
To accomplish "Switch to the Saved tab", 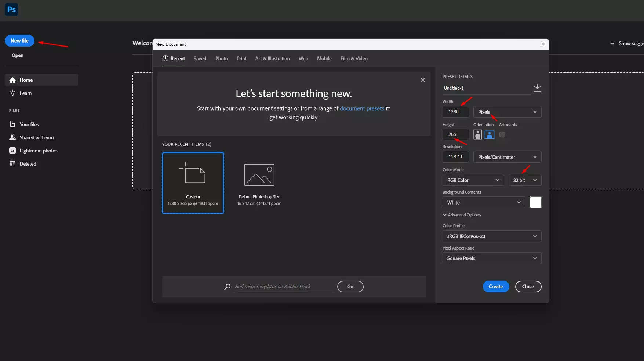I will coord(200,59).
